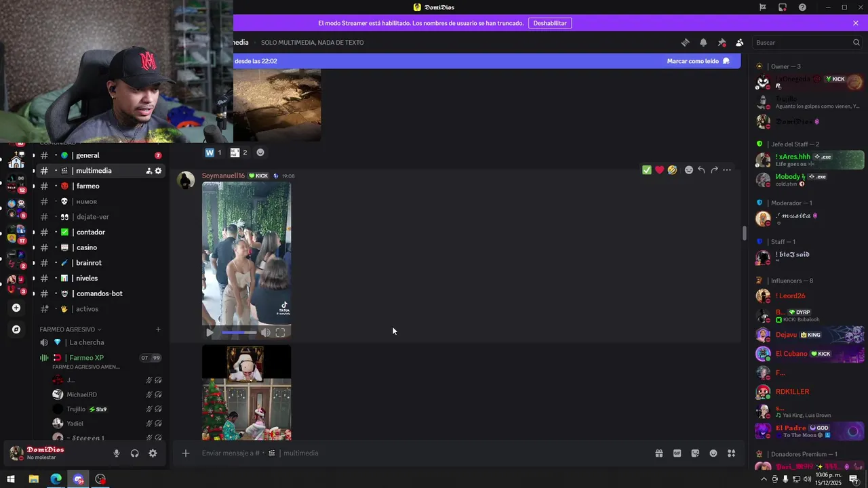
Task: Add the green check mark reaction
Action: pyautogui.click(x=647, y=170)
